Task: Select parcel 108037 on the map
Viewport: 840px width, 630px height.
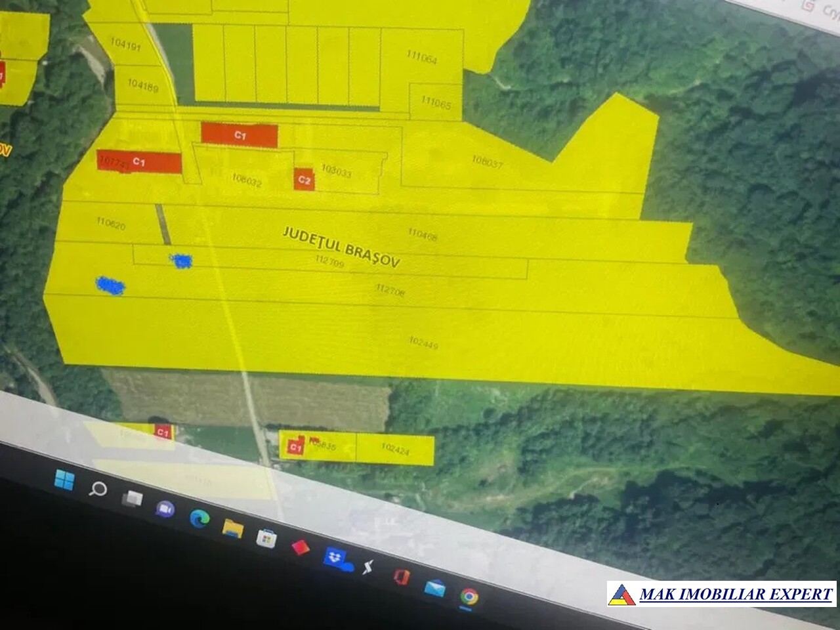Action: click(x=487, y=161)
